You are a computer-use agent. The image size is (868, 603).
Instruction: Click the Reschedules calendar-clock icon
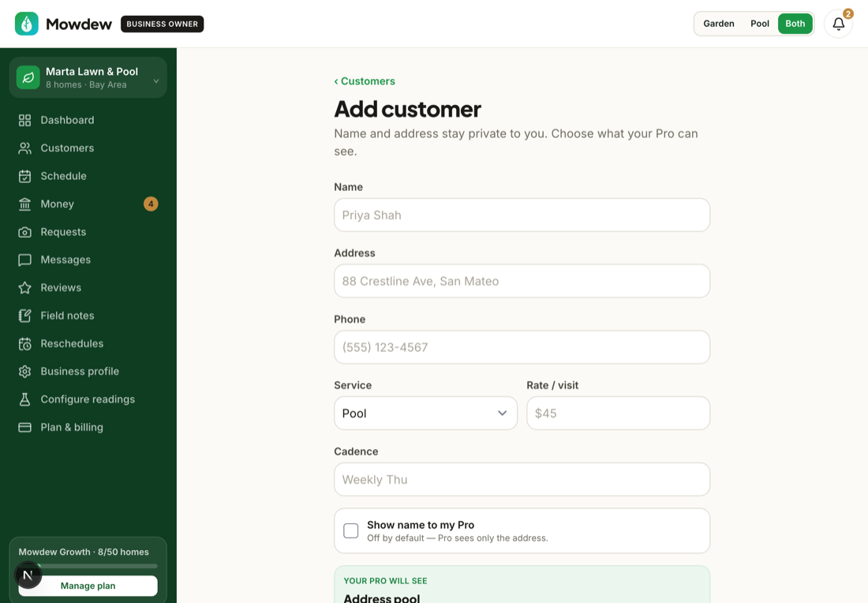pyautogui.click(x=25, y=343)
